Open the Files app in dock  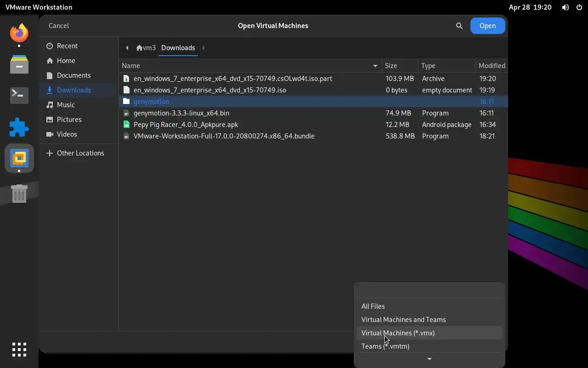(x=19, y=64)
